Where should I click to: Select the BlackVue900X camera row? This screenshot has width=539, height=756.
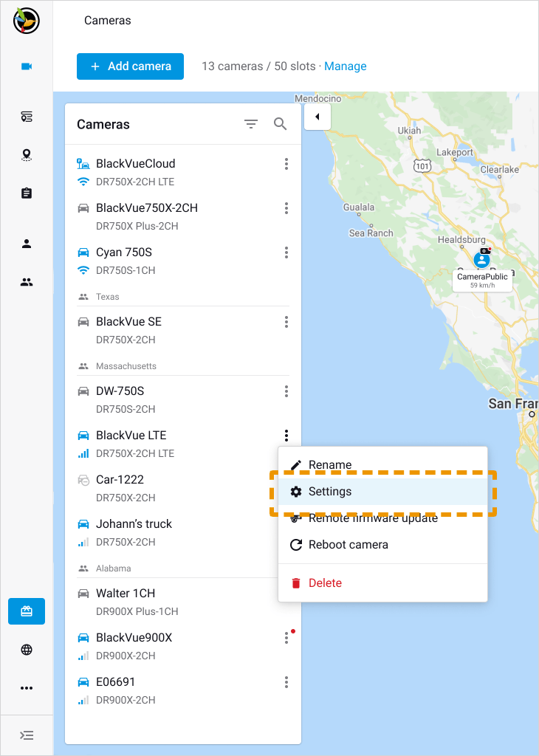[182, 647]
